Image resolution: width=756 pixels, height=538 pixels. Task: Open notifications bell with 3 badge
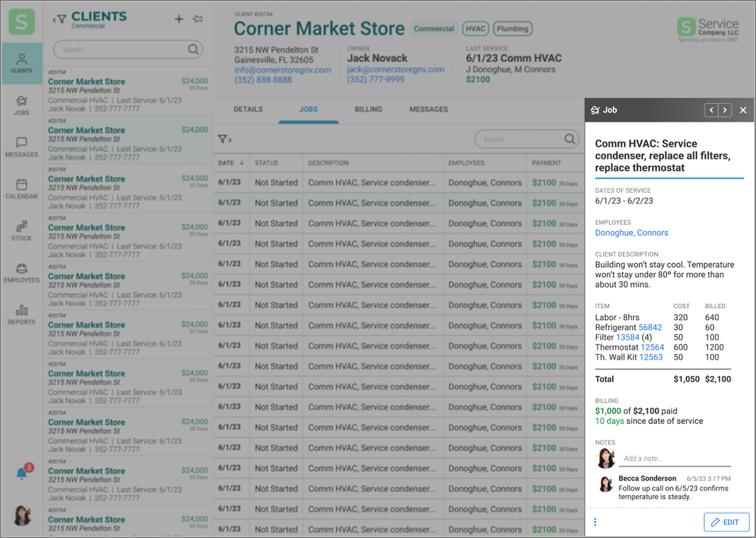(x=23, y=472)
